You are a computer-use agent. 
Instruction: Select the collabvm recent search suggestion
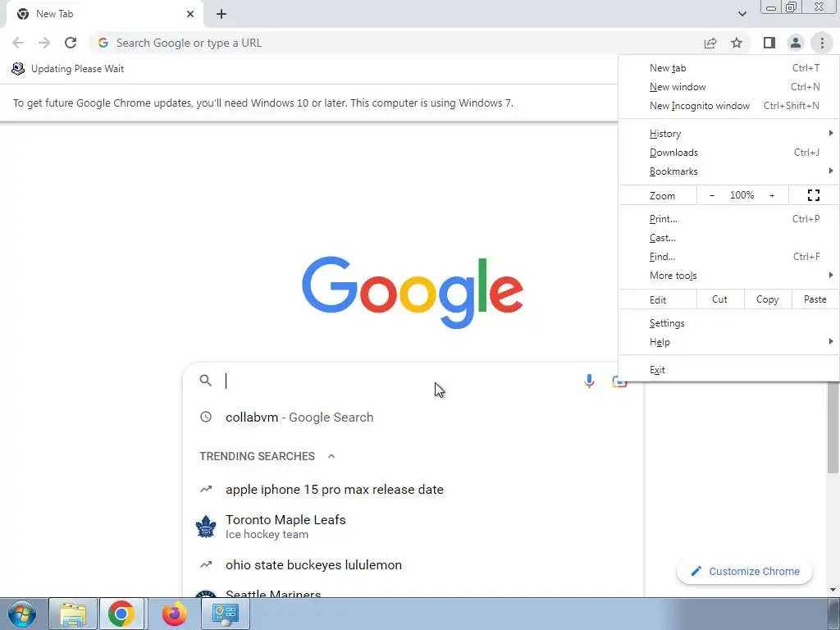[x=413, y=418]
